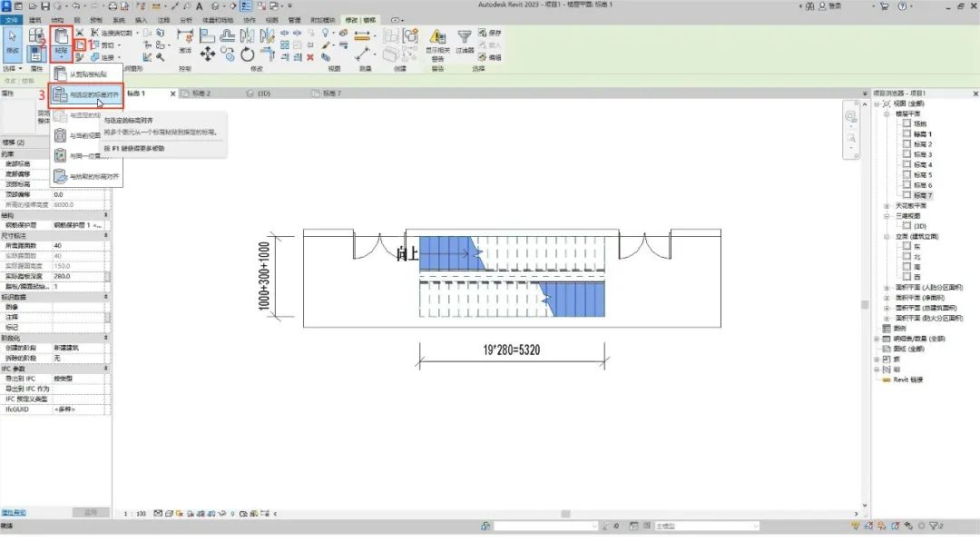
Task: Click the red Delete X icon
Action: 310,57
